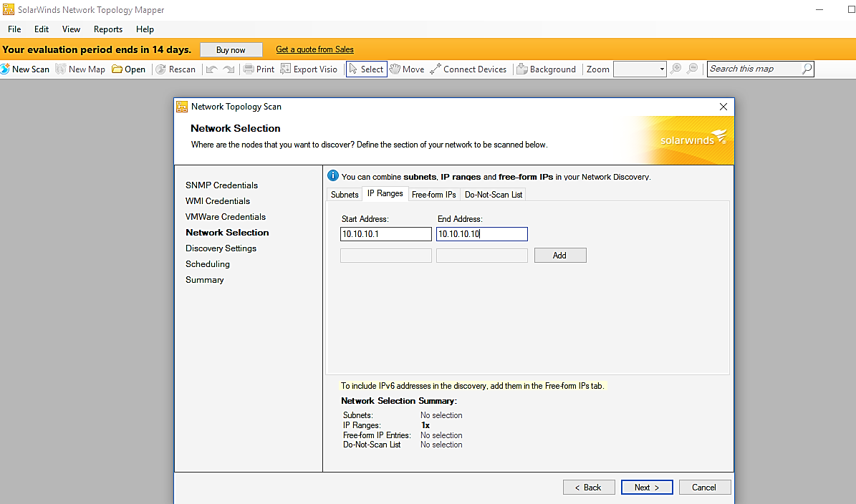Click the Start Address field 10.10.10.1
The width and height of the screenshot is (856, 504).
(x=386, y=234)
